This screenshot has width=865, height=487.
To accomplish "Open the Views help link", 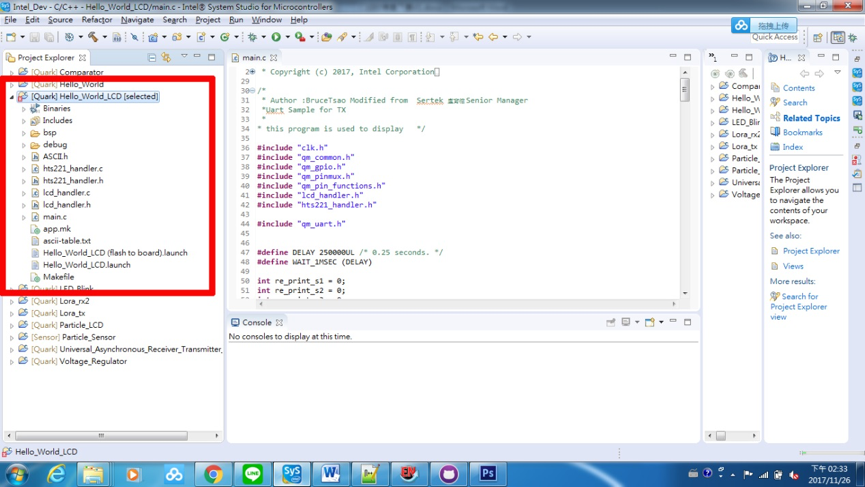I will [x=793, y=266].
